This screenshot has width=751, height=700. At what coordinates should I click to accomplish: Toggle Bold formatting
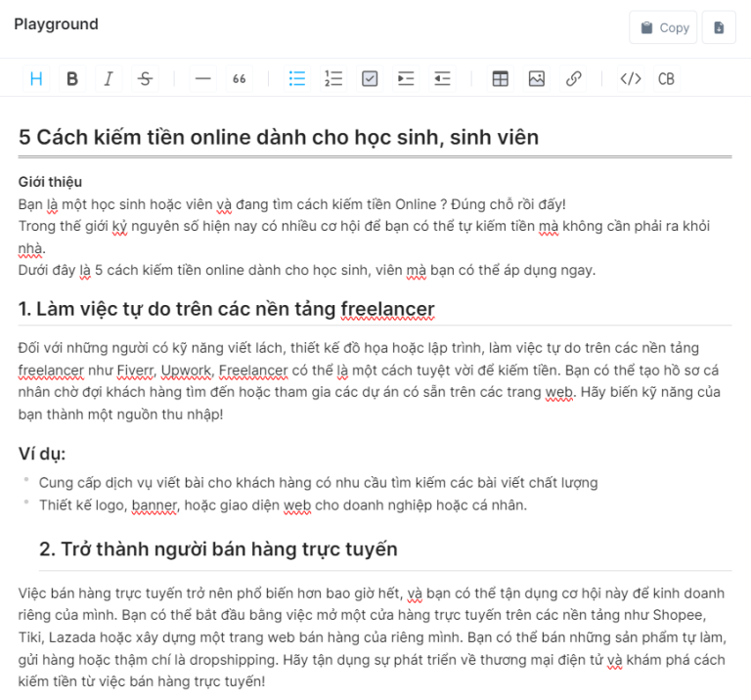tap(72, 78)
